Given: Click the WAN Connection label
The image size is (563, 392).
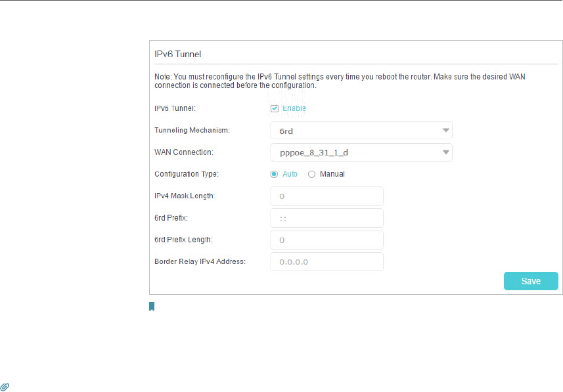Looking at the screenshot, I should coord(184,152).
